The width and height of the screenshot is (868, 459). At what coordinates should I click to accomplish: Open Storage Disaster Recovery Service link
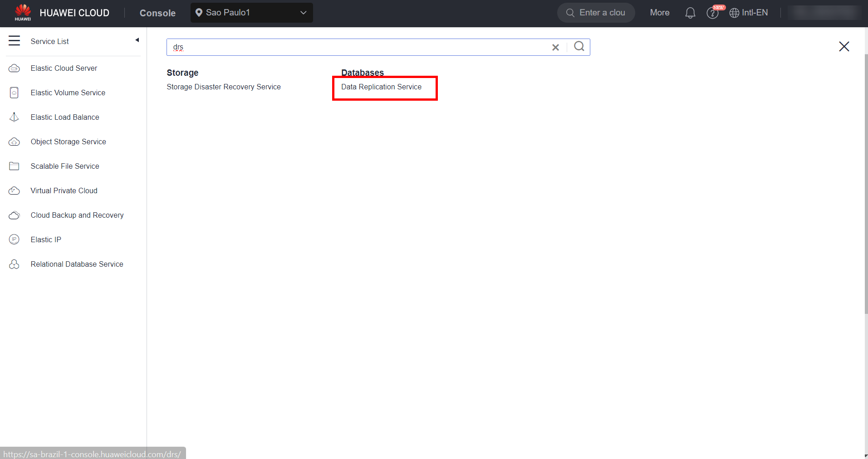point(223,87)
